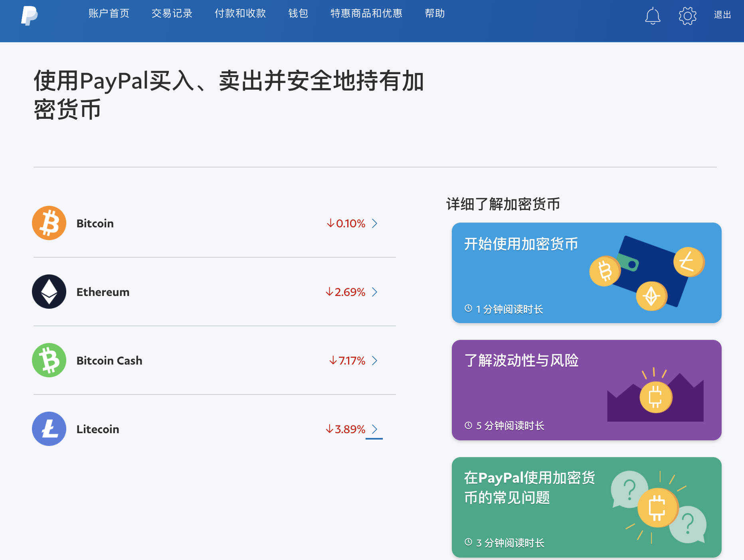Click the clock icon on 开始使用加密货币 card
Screen dimensions: 744x560
(x=467, y=308)
